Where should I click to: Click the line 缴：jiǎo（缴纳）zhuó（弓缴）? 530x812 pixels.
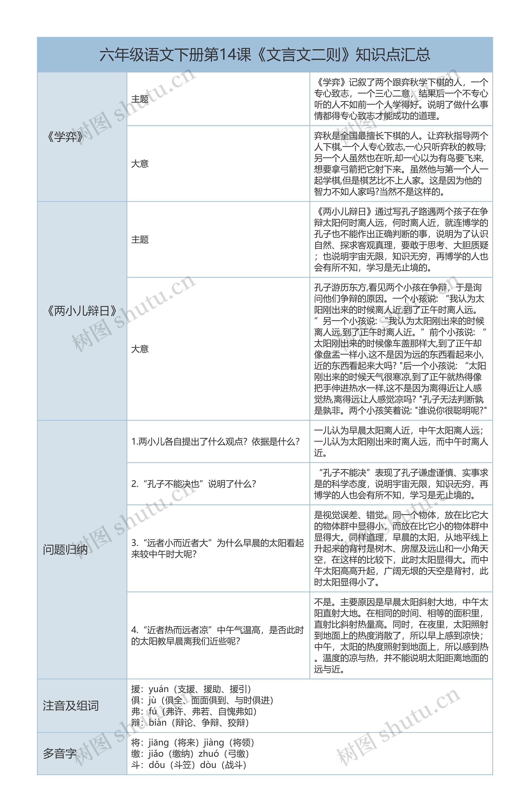coord(190,754)
